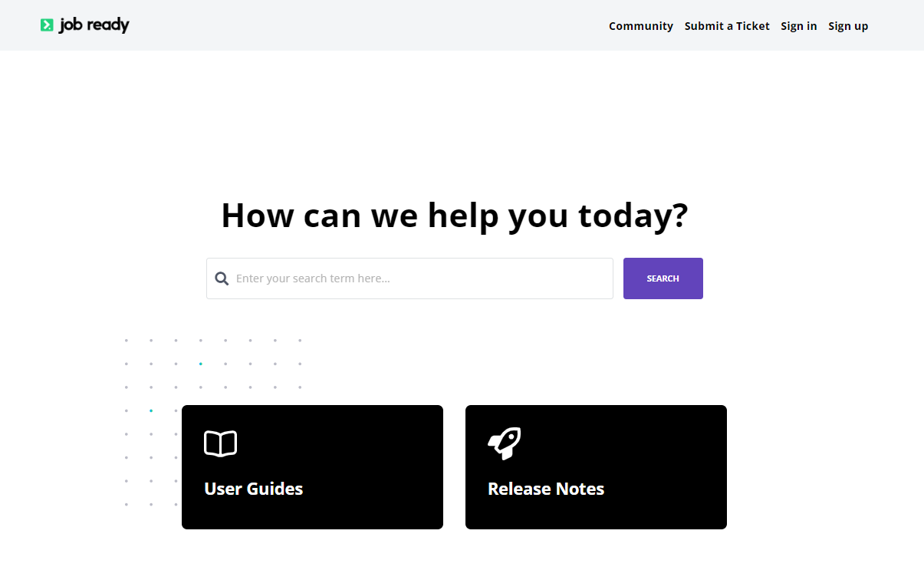The image size is (924, 570).
Task: Click the open book icon
Action: 220,443
